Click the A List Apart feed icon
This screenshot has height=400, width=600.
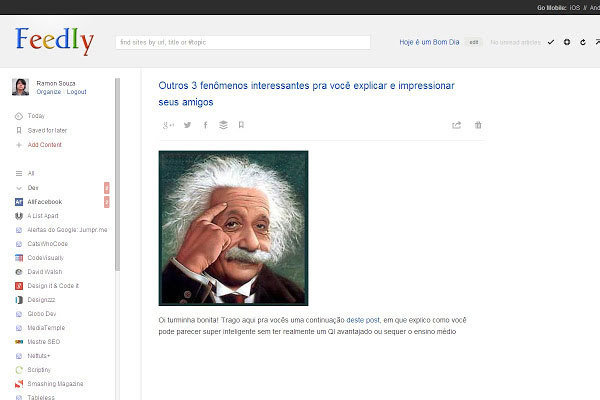pyautogui.click(x=18, y=216)
